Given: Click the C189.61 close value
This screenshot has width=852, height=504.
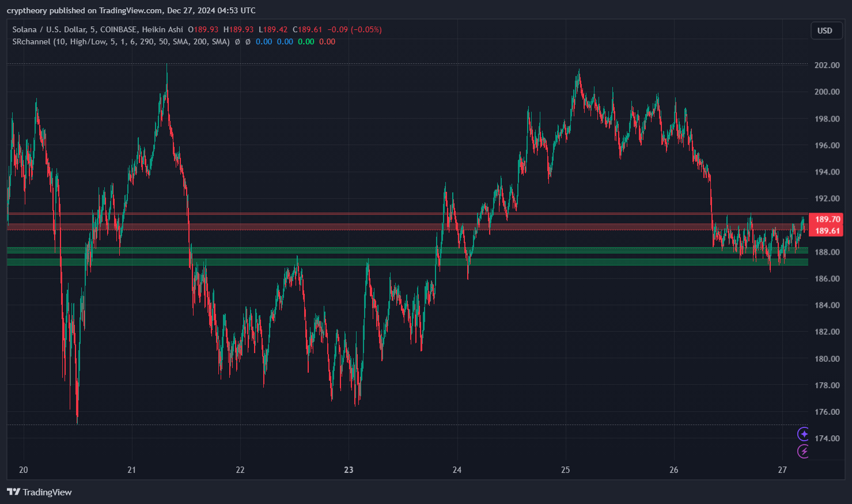Looking at the screenshot, I should tap(308, 29).
